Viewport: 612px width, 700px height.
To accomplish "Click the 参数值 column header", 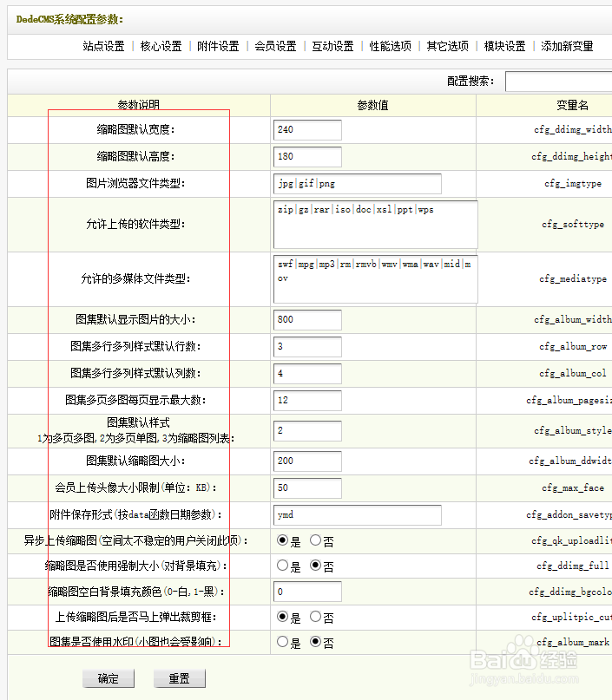I will (372, 105).
